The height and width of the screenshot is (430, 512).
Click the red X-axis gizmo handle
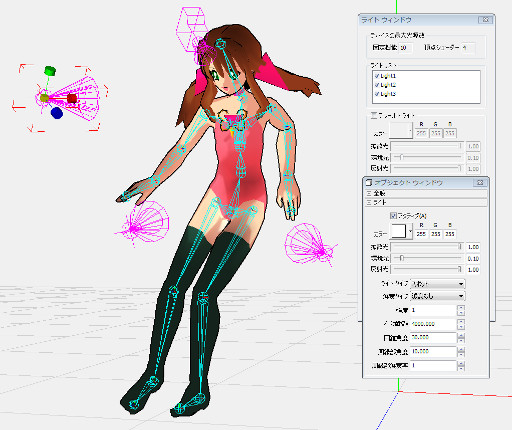pyautogui.click(x=72, y=98)
